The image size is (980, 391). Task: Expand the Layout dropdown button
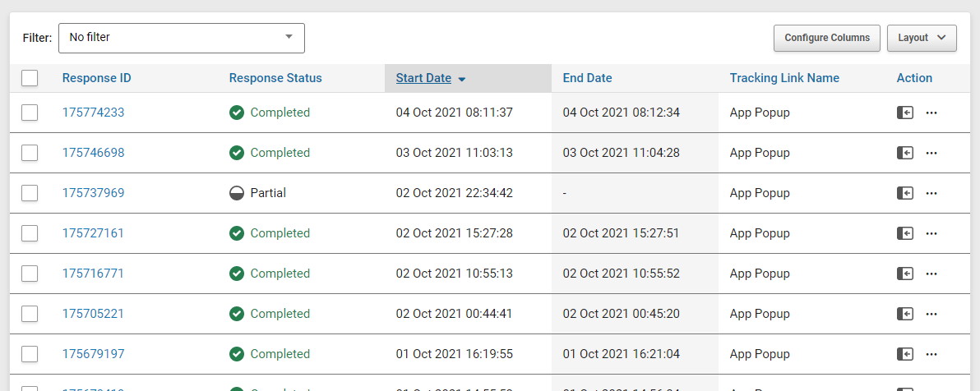pos(922,38)
